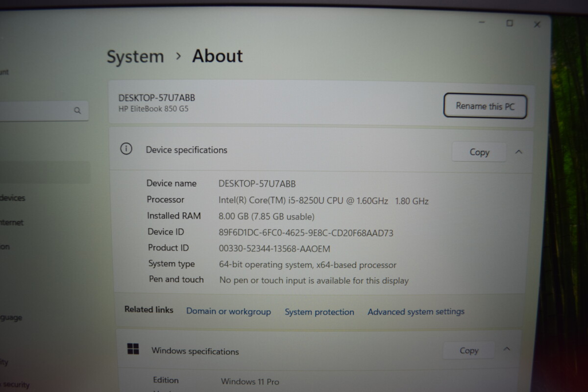Collapse the Device specifications section

coord(519,152)
